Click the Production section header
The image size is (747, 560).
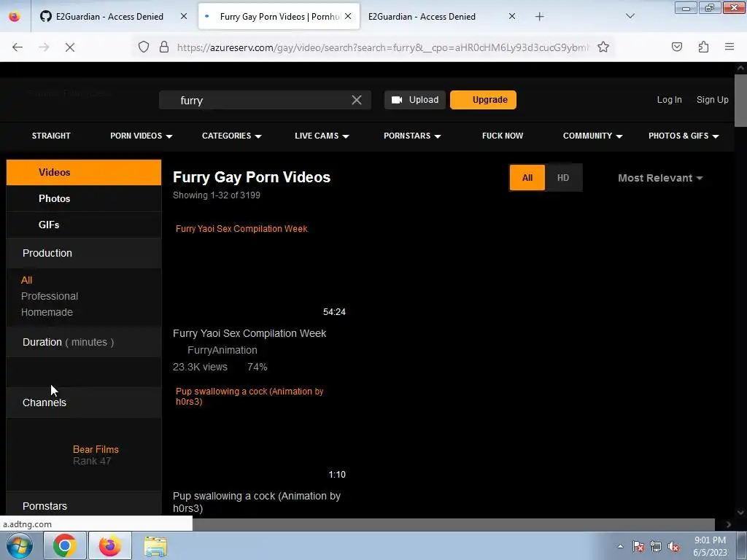point(84,253)
